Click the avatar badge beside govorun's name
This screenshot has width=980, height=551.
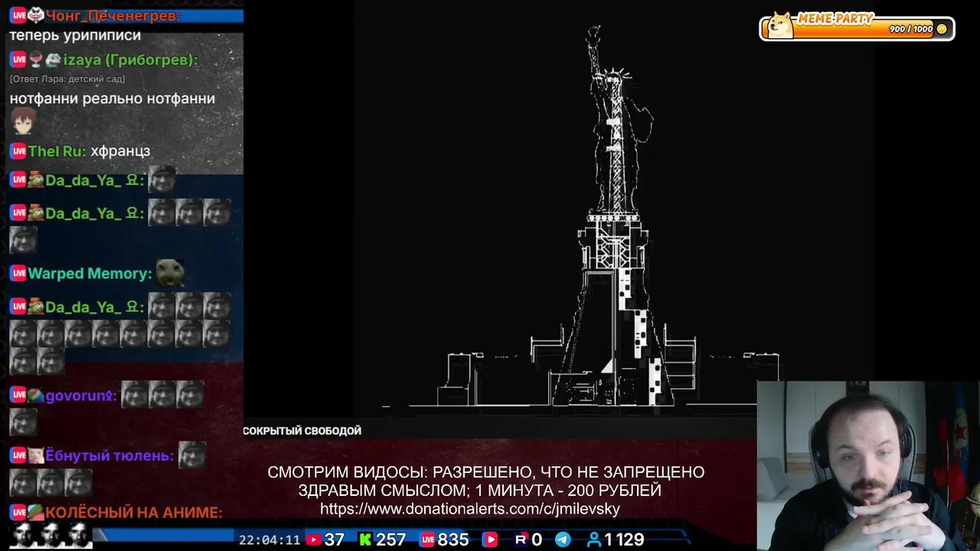36,396
